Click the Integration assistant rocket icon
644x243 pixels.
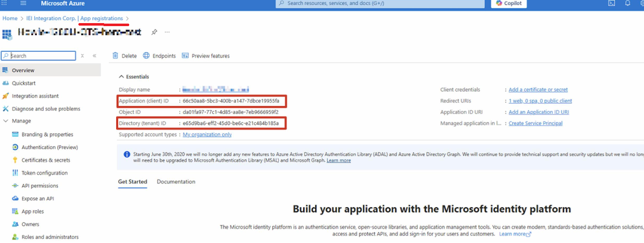(6, 96)
